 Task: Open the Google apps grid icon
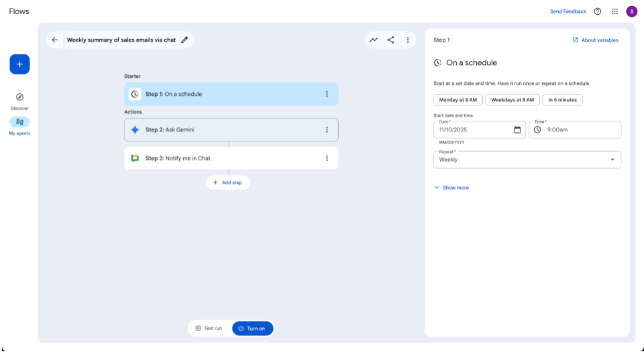click(x=614, y=11)
